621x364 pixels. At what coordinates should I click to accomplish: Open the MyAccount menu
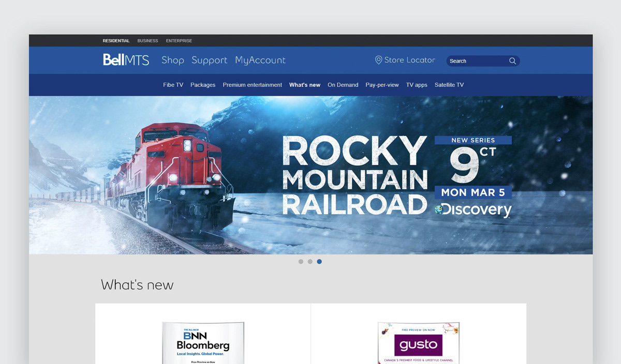[x=260, y=60]
